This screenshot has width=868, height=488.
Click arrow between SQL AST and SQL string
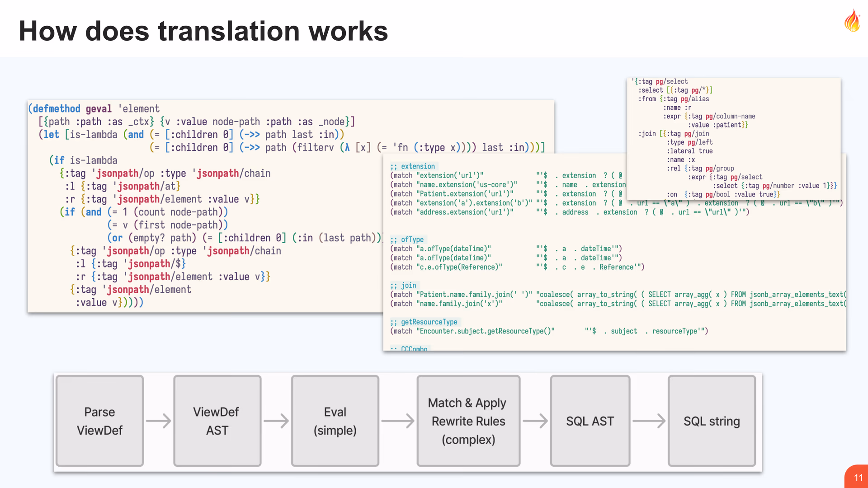click(649, 421)
